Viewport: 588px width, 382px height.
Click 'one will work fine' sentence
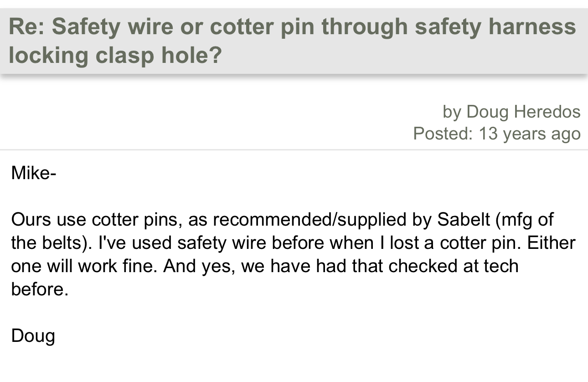[84, 266]
